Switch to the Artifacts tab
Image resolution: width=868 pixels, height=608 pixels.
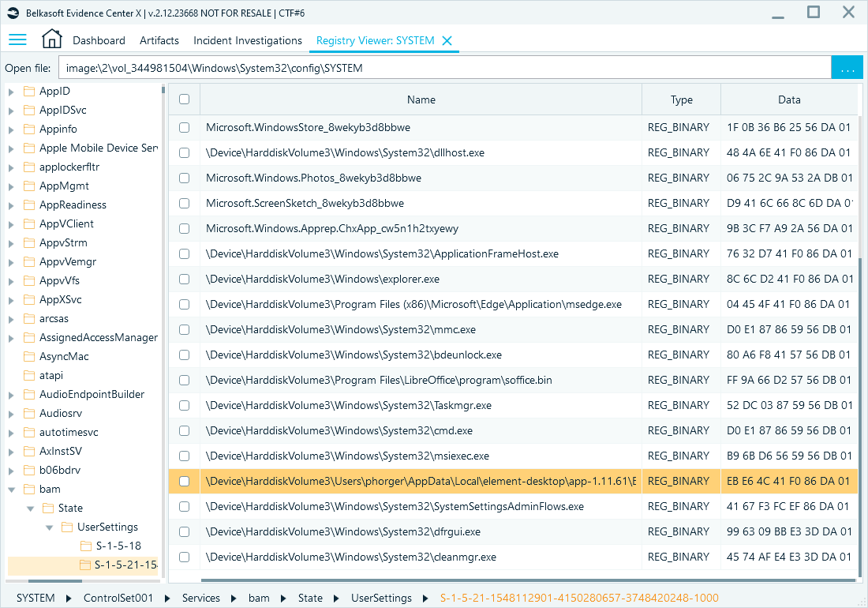[159, 40]
